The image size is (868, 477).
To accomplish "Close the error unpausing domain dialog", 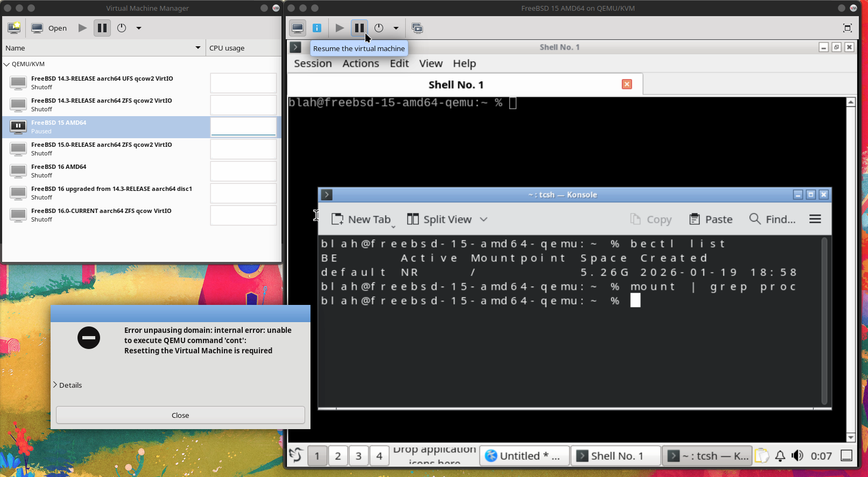I will (180, 415).
